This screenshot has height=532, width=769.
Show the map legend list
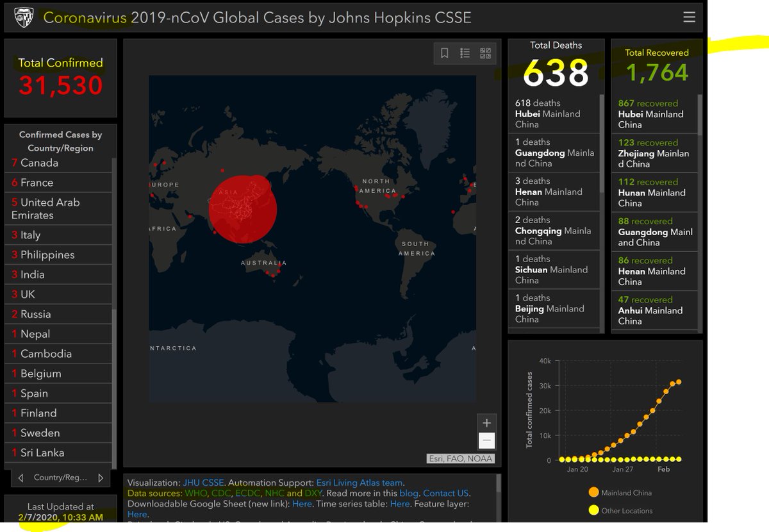[465, 53]
